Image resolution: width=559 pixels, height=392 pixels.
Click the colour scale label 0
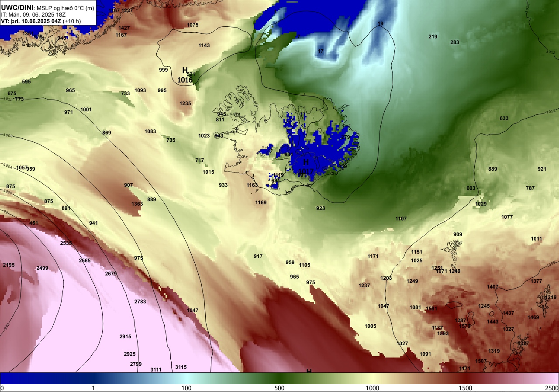[x=2, y=388]
